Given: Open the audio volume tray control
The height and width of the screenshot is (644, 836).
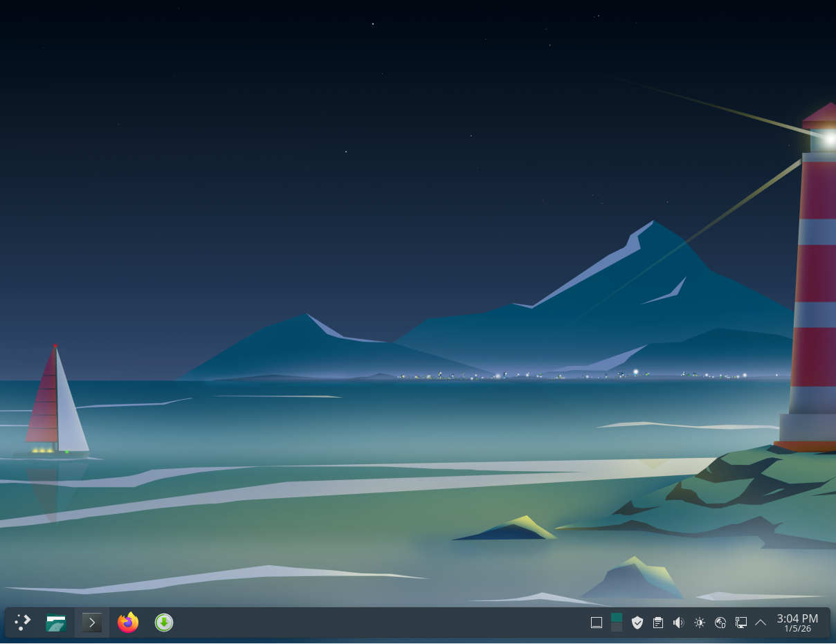Looking at the screenshot, I should pyautogui.click(x=678, y=623).
